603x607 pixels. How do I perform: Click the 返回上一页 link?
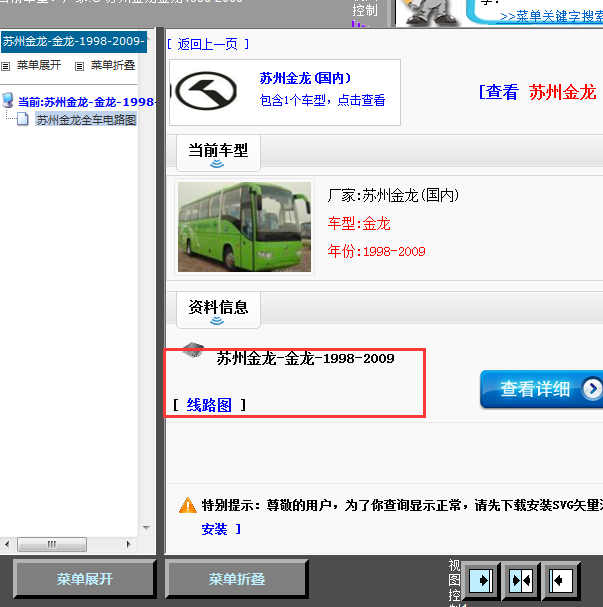208,45
